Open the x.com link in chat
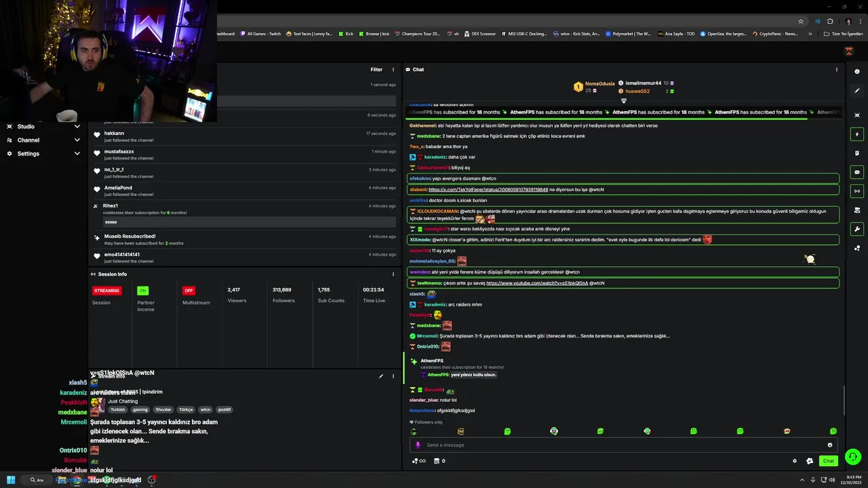 click(x=488, y=190)
